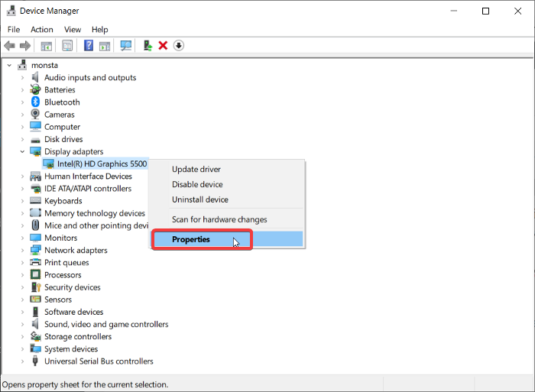Viewport: 535px width, 392px height.
Task: Select the Security devices row label
Action: [x=73, y=287]
